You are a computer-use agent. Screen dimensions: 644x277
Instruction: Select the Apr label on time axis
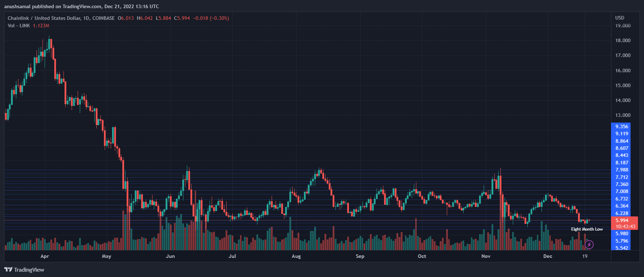click(45, 256)
